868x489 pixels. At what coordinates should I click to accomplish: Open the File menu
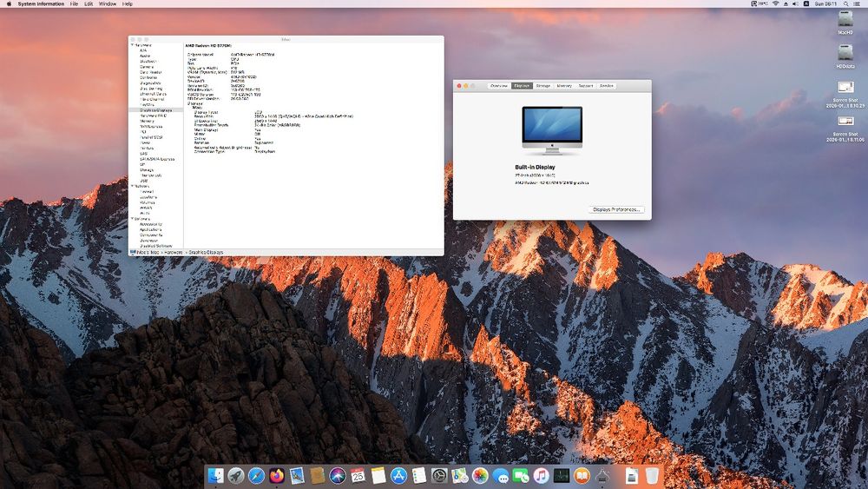(x=74, y=3)
